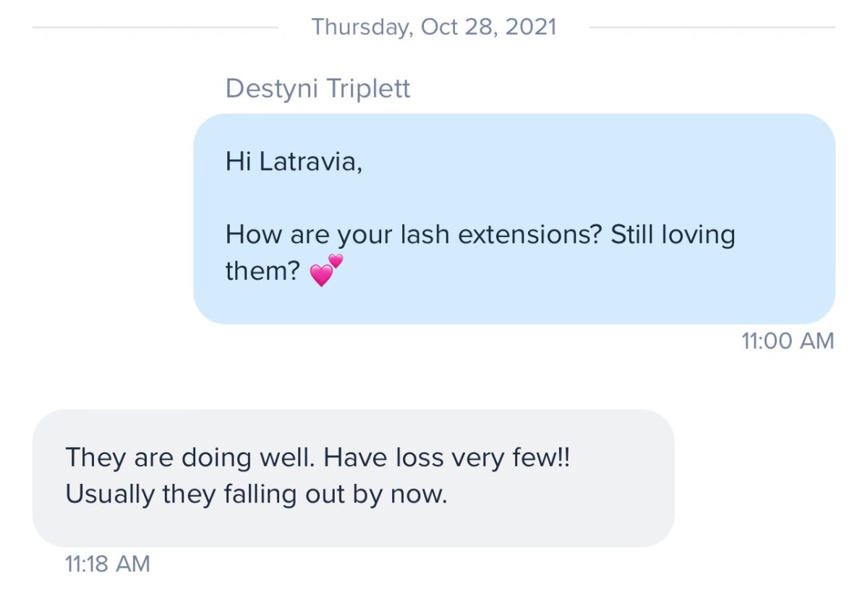Select the Destyni Triplett sender name
The height and width of the screenshot is (598, 868).
(318, 89)
